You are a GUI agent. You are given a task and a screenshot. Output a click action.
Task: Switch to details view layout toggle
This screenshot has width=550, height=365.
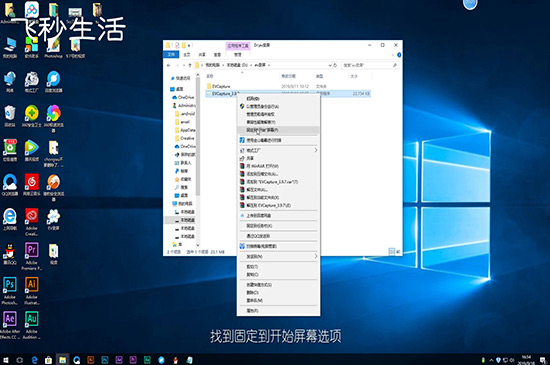[x=391, y=251]
